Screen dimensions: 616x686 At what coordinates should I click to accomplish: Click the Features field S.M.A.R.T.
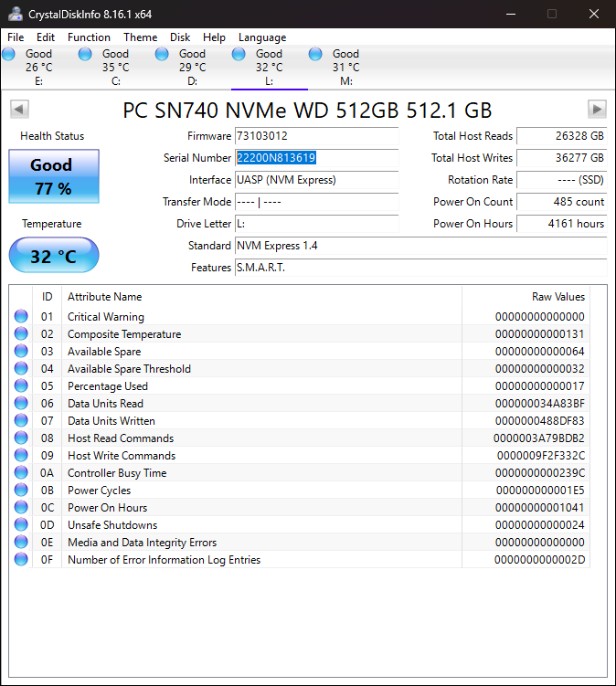pyautogui.click(x=420, y=268)
